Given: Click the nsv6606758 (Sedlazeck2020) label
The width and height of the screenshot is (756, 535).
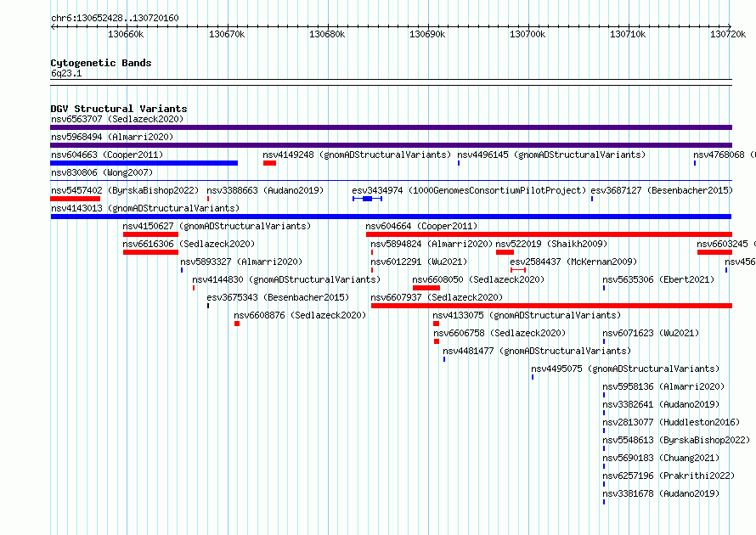Looking at the screenshot, I should (x=499, y=333).
